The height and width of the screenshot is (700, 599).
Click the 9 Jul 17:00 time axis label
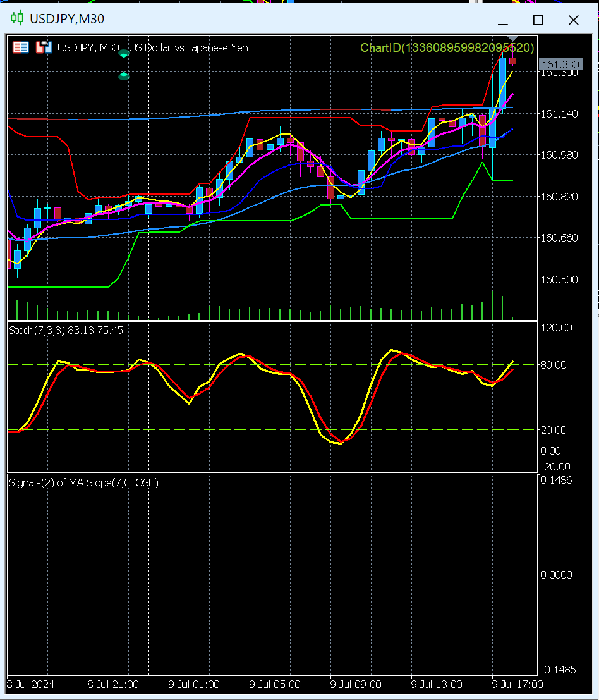(517, 684)
